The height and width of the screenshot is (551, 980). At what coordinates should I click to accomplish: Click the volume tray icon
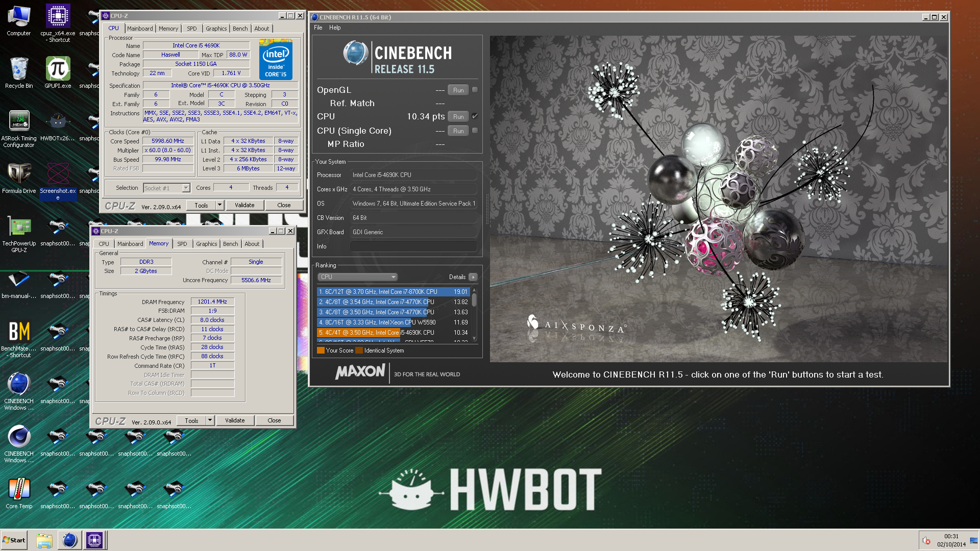pyautogui.click(x=926, y=541)
